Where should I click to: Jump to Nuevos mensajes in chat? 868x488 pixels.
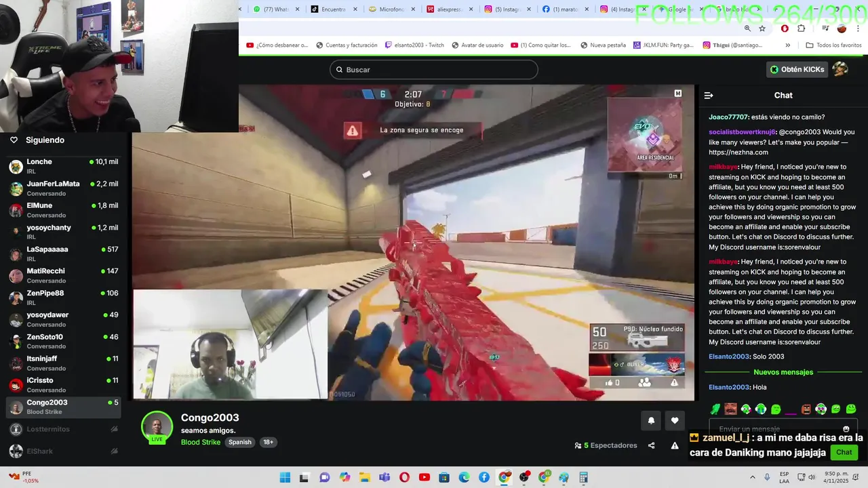(x=783, y=372)
